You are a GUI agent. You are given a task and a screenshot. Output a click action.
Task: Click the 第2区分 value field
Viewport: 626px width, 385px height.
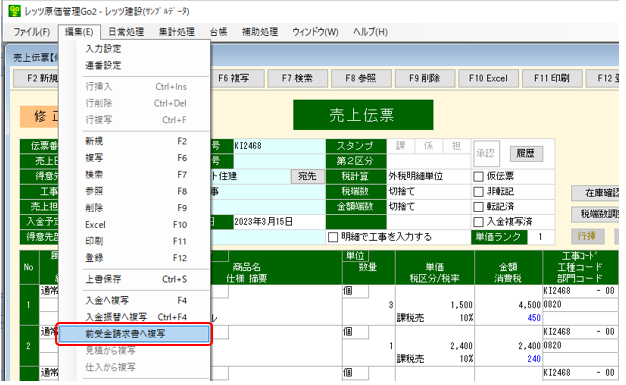pyautogui.click(x=429, y=161)
